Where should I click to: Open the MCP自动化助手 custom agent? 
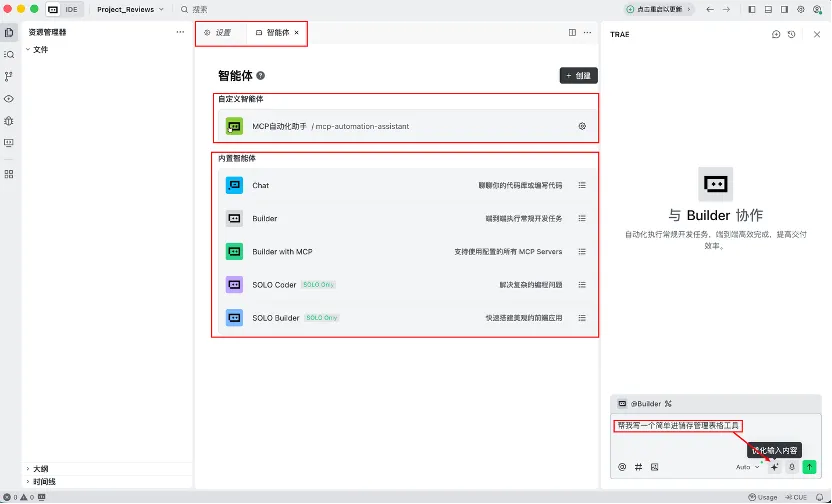408,126
